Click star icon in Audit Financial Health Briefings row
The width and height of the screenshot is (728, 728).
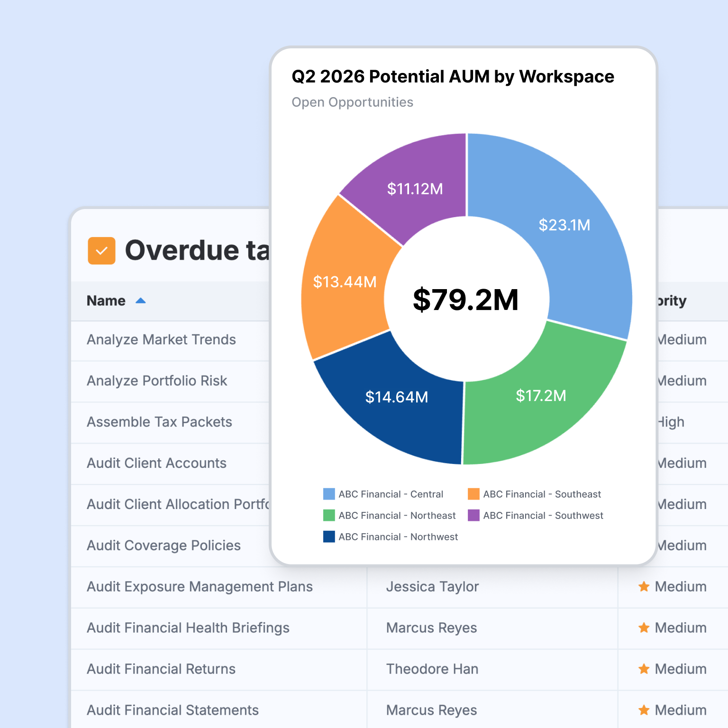644,628
